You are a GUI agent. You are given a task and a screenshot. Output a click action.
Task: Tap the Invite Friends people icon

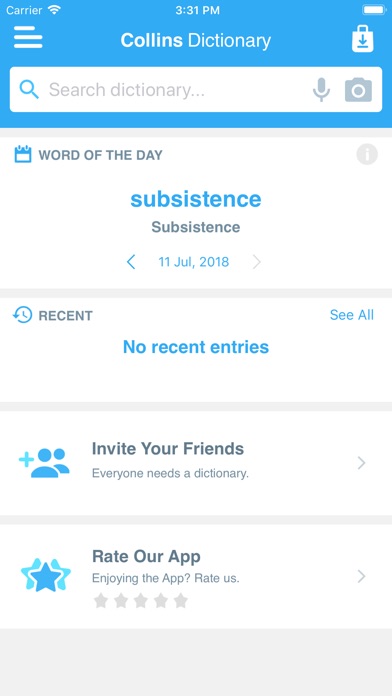point(44,462)
